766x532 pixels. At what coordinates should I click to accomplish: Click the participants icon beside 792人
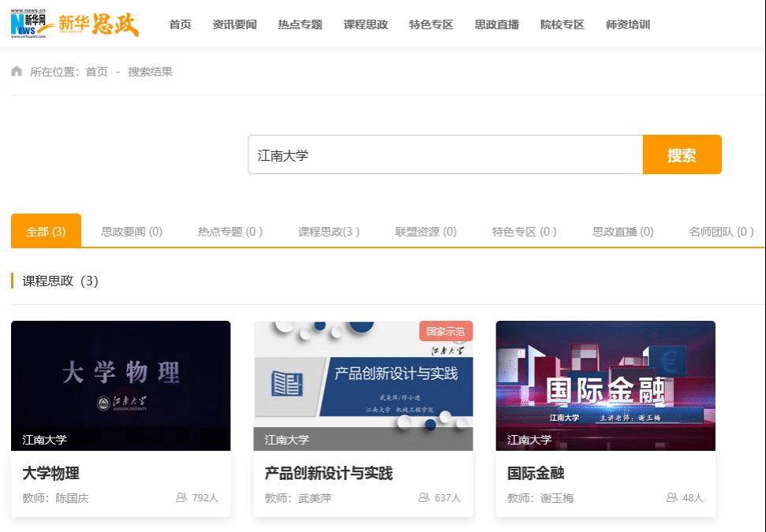click(181, 497)
